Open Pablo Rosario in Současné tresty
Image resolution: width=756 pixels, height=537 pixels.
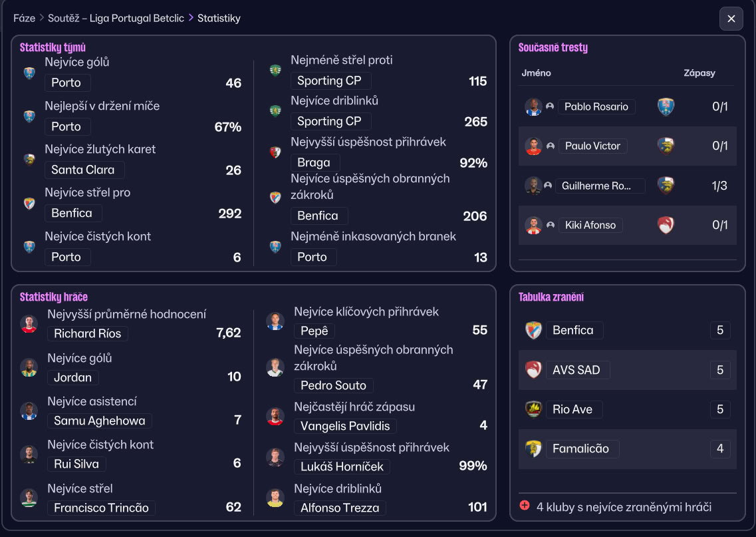click(x=596, y=106)
